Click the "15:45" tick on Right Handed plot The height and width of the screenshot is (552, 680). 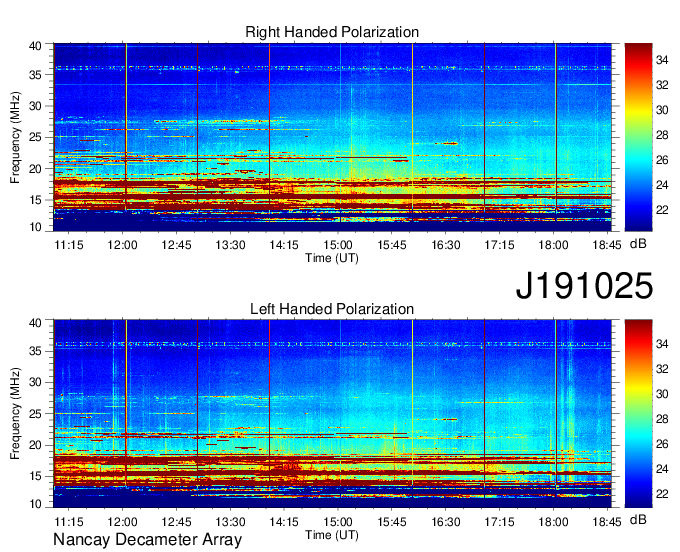coord(392,245)
